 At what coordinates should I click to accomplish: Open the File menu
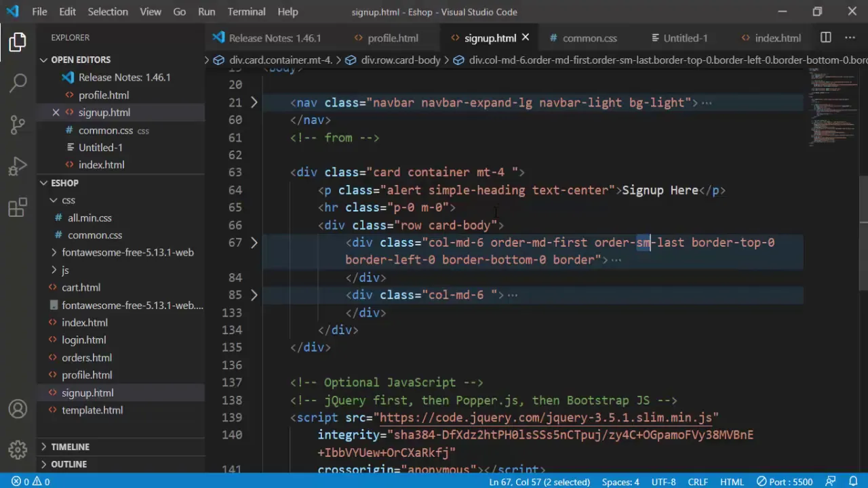pos(39,12)
